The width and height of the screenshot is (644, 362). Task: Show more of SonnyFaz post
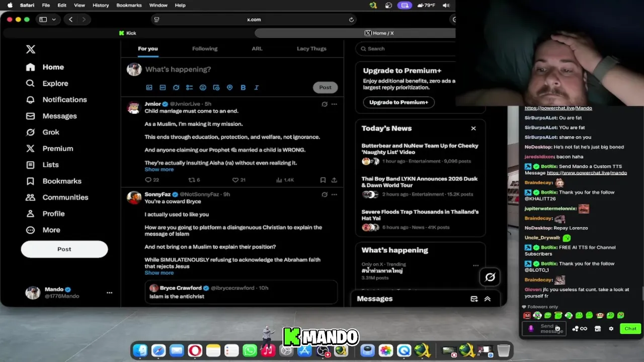[x=159, y=273]
